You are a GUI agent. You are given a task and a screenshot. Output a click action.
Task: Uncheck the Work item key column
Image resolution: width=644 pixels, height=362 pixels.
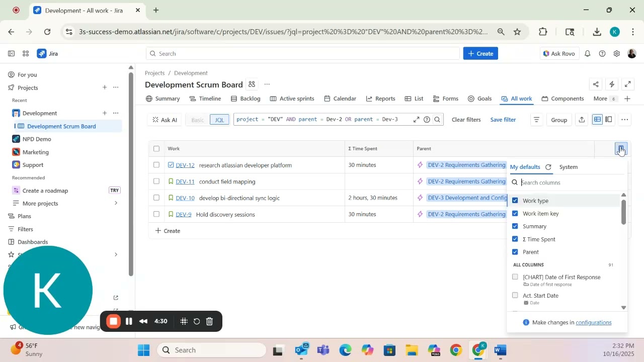pyautogui.click(x=515, y=213)
